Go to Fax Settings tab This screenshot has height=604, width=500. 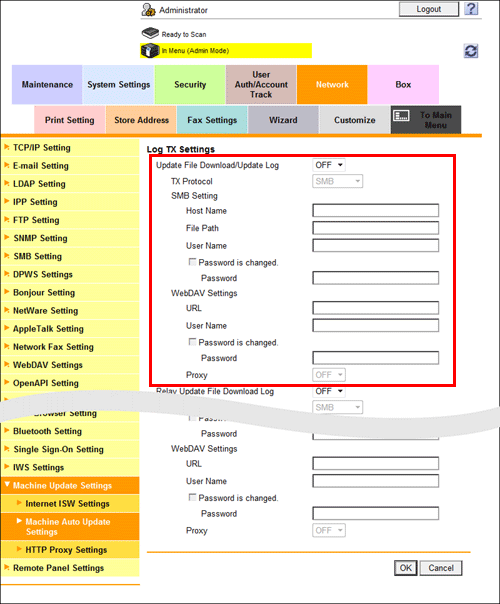click(212, 120)
